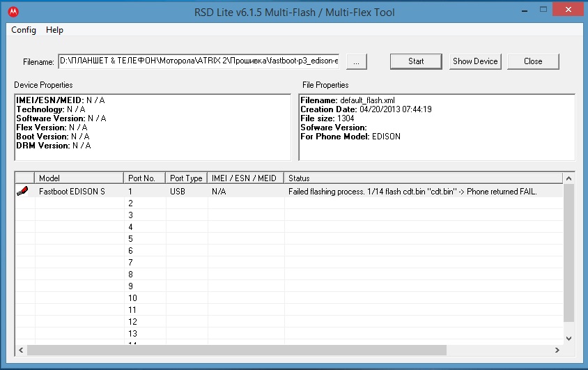This screenshot has height=370, width=588.
Task: Click the For Phone Model: EDISON line
Action: pyautogui.click(x=350, y=136)
